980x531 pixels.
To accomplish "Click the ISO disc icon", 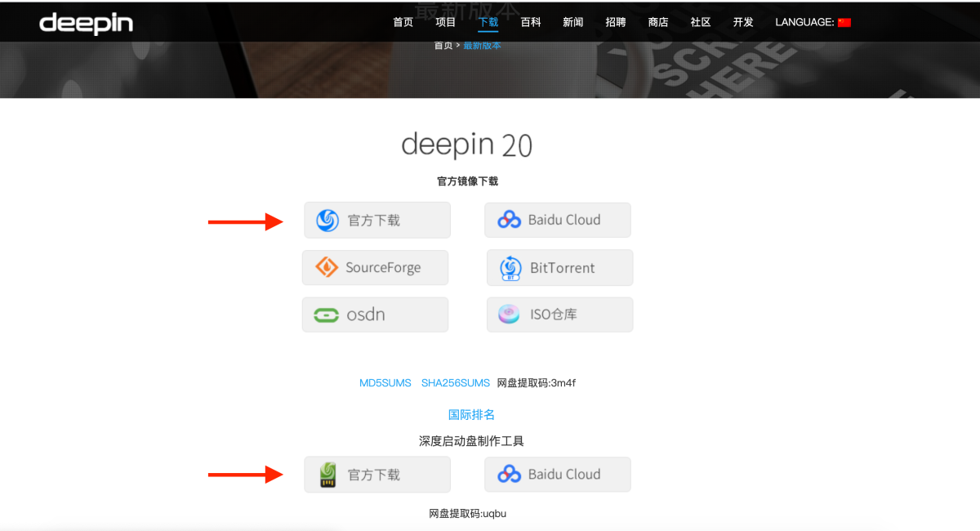I will (510, 315).
